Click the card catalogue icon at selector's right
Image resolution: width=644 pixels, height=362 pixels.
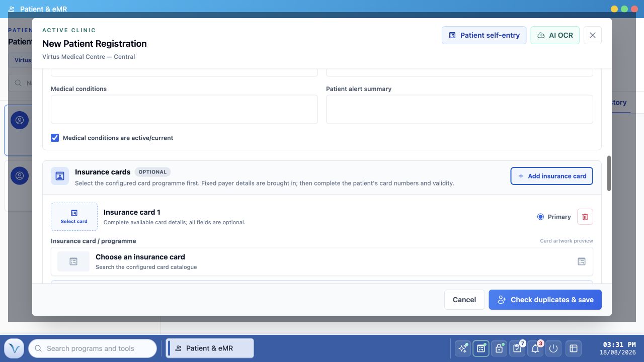click(581, 261)
